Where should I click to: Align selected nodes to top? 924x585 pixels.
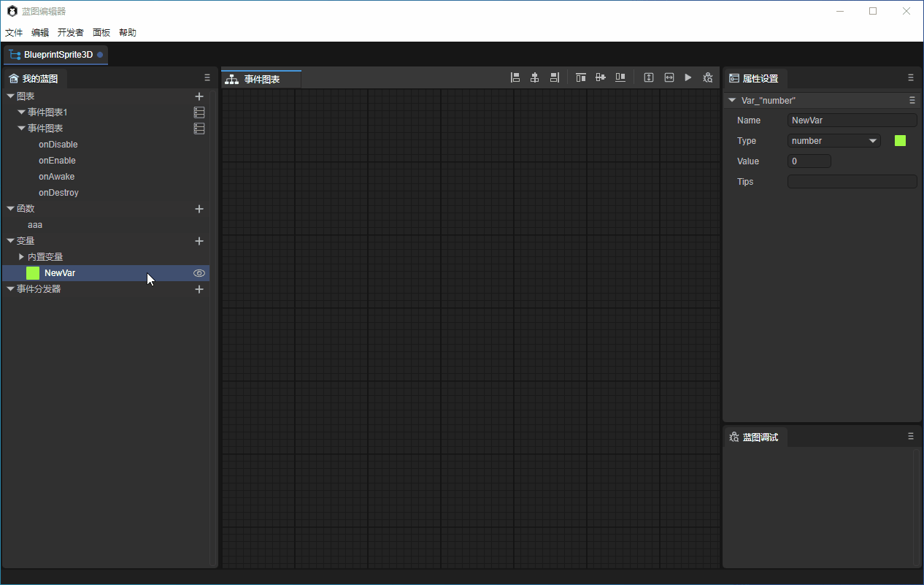point(581,77)
